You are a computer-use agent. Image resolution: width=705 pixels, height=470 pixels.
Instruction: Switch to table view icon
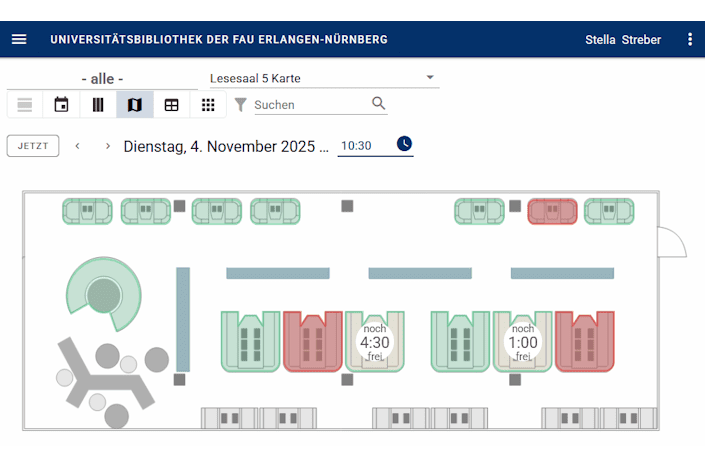172,105
